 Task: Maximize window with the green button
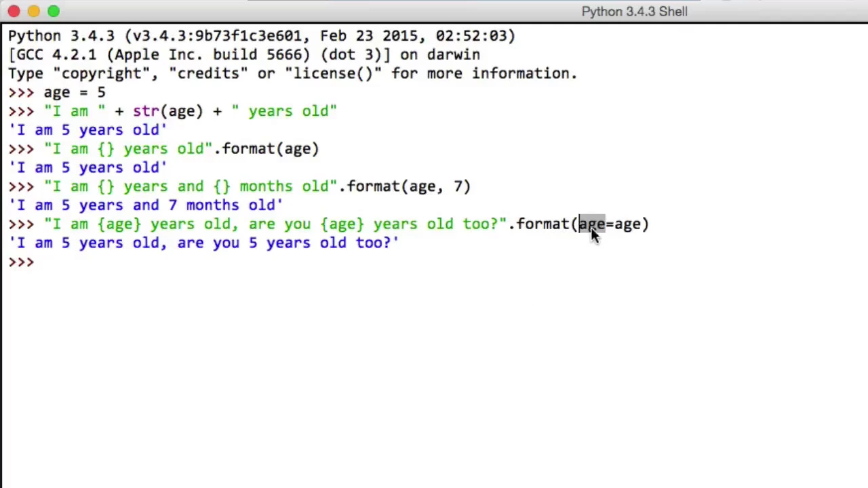(54, 12)
